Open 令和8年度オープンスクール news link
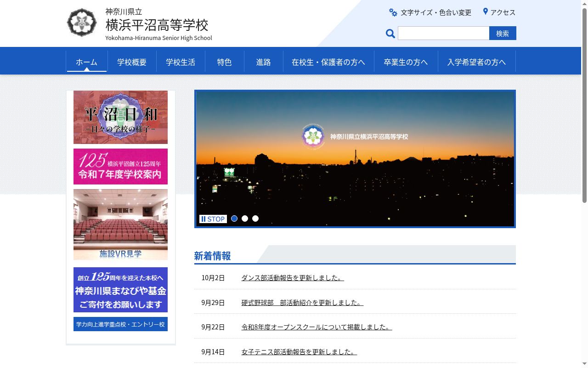 pyautogui.click(x=317, y=327)
